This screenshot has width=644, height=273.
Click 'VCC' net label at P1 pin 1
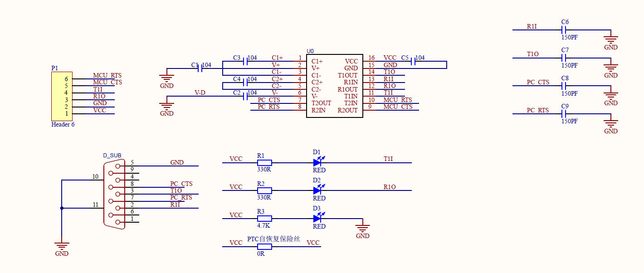coord(100,110)
